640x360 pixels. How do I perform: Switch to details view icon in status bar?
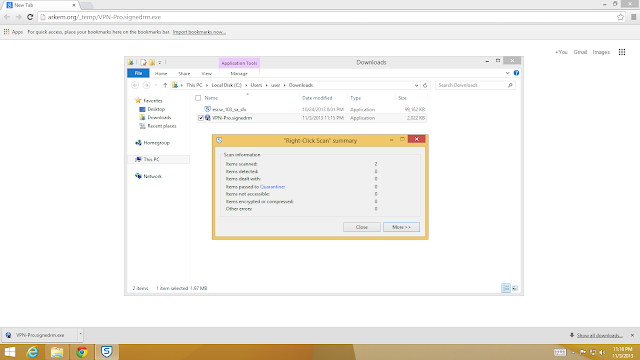pyautogui.click(x=506, y=288)
